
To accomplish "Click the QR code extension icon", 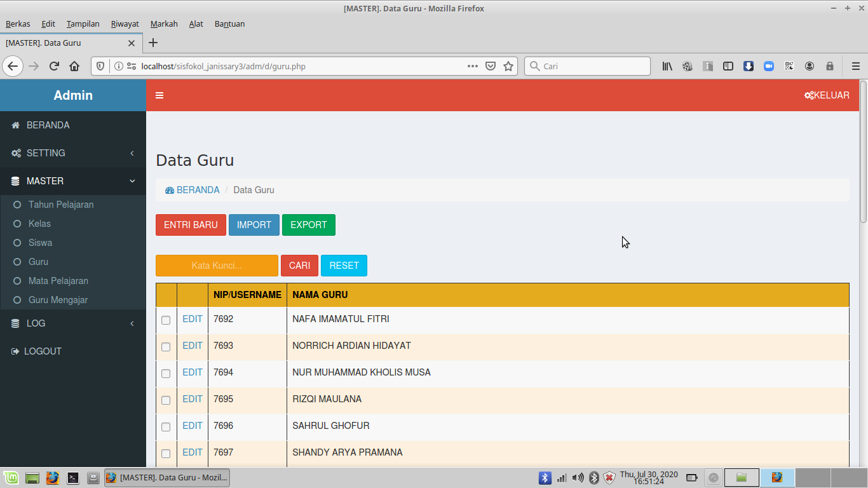I will point(789,66).
